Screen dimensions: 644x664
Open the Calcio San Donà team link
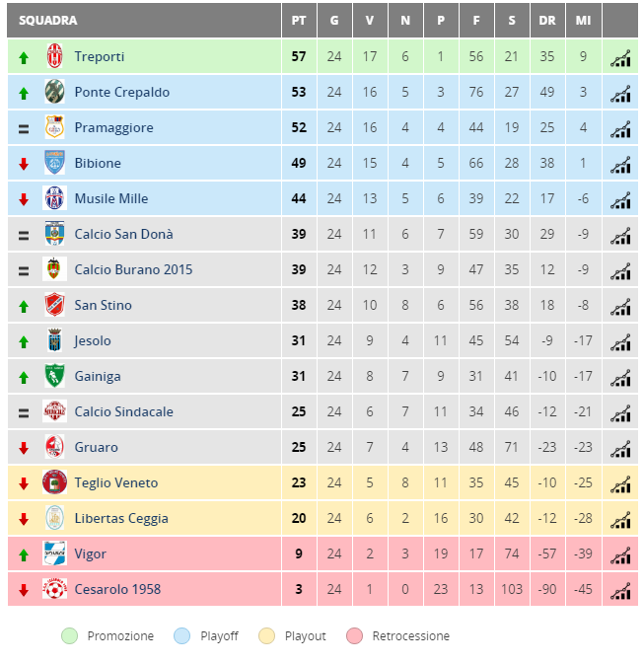click(x=123, y=234)
